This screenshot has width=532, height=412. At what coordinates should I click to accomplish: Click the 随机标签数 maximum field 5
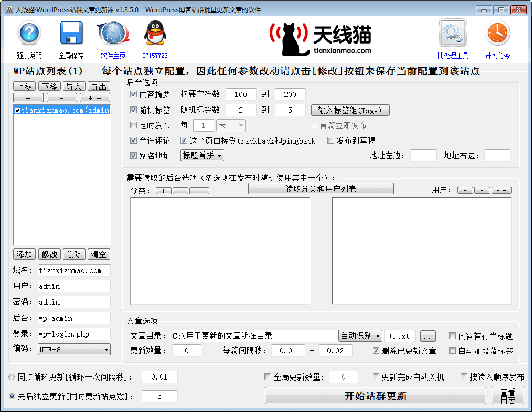pos(290,110)
